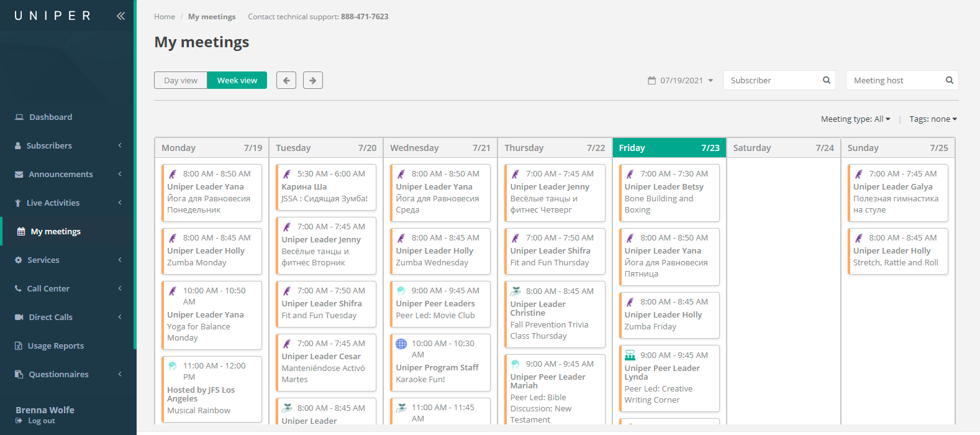Screen dimensions: 980x435
Task: Click the previous week arrow button
Action: 286,80
